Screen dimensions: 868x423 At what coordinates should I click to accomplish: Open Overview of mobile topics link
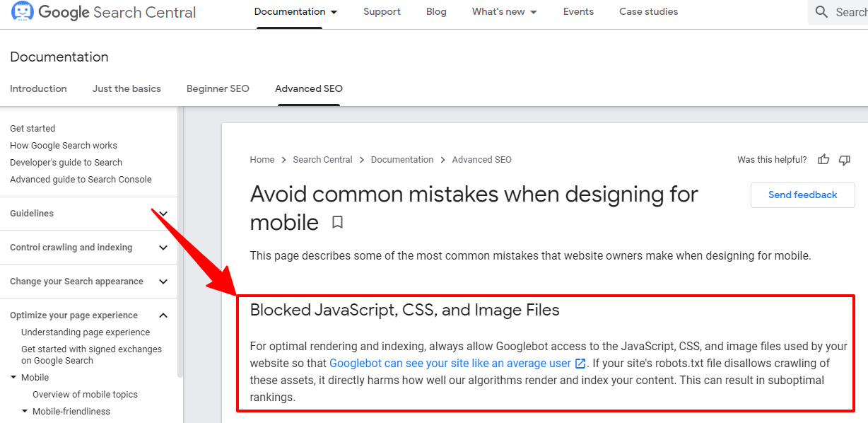tap(85, 395)
